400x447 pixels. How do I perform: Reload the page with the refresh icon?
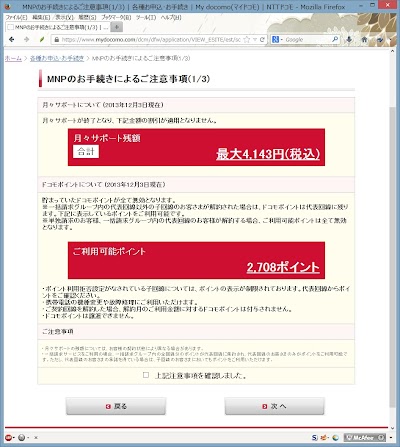click(x=262, y=40)
